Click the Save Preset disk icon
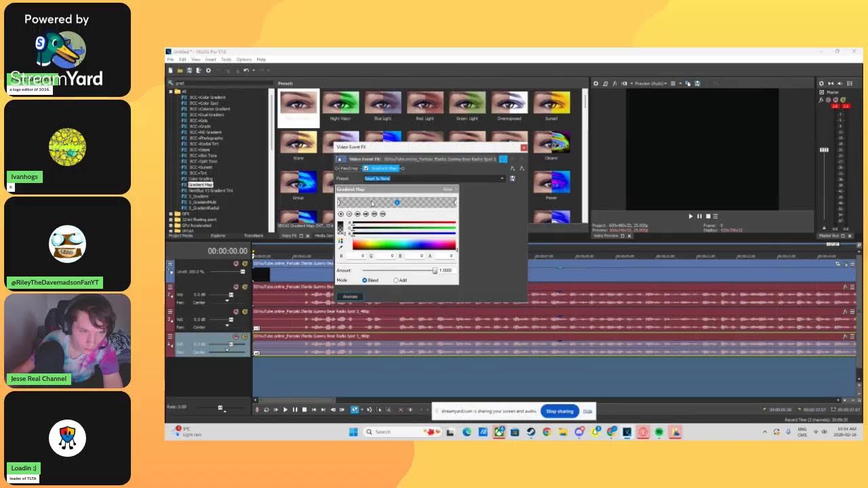This screenshot has height=488, width=868. (x=512, y=178)
